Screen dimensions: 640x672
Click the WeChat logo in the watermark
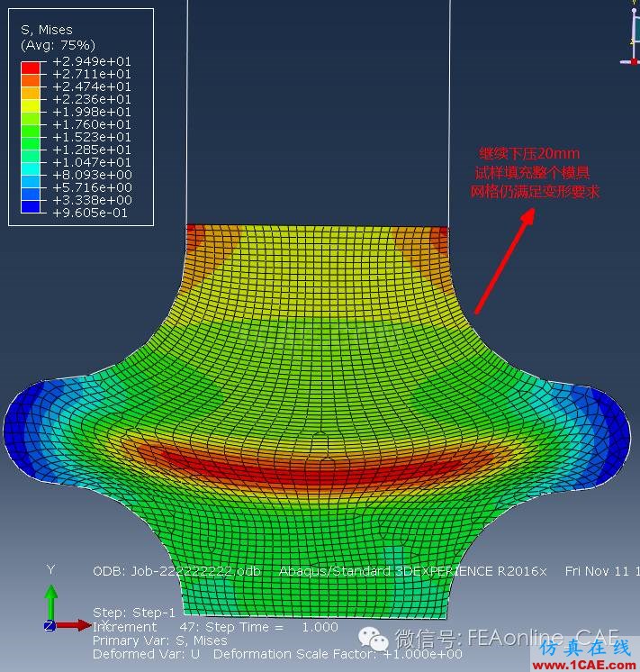click(x=374, y=639)
